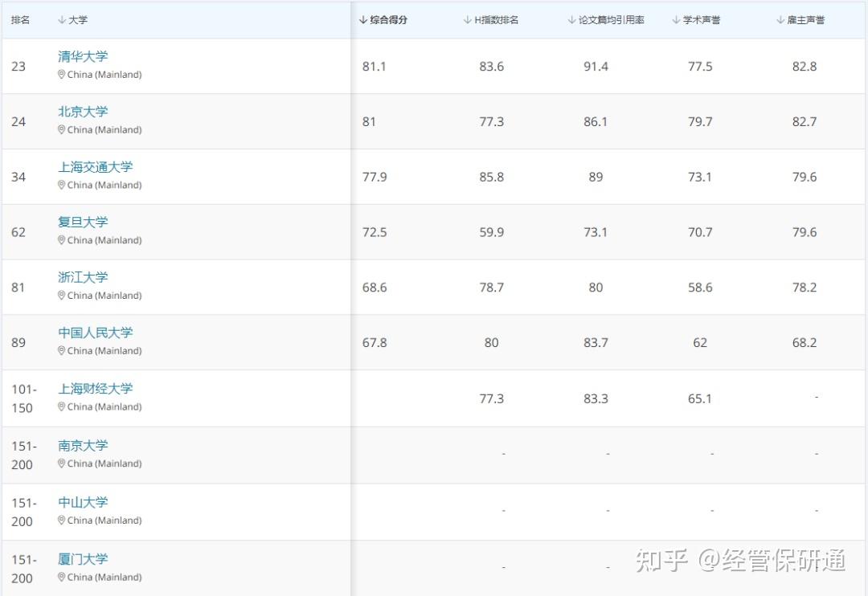Click the 排名 column header
This screenshot has width=868, height=596.
point(20,20)
